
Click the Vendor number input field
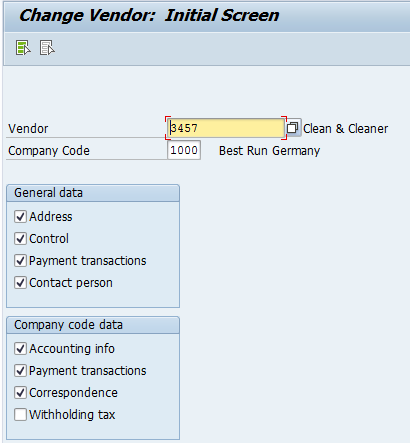coord(226,128)
